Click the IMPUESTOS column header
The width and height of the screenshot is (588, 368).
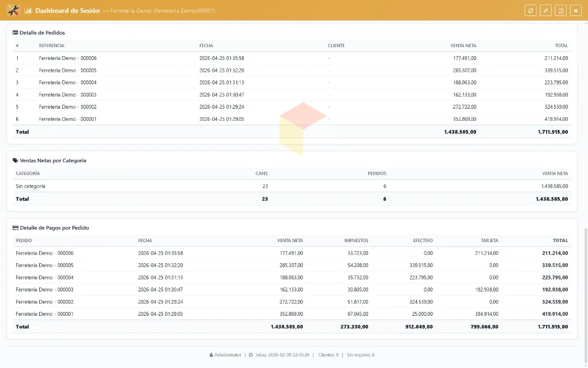356,240
